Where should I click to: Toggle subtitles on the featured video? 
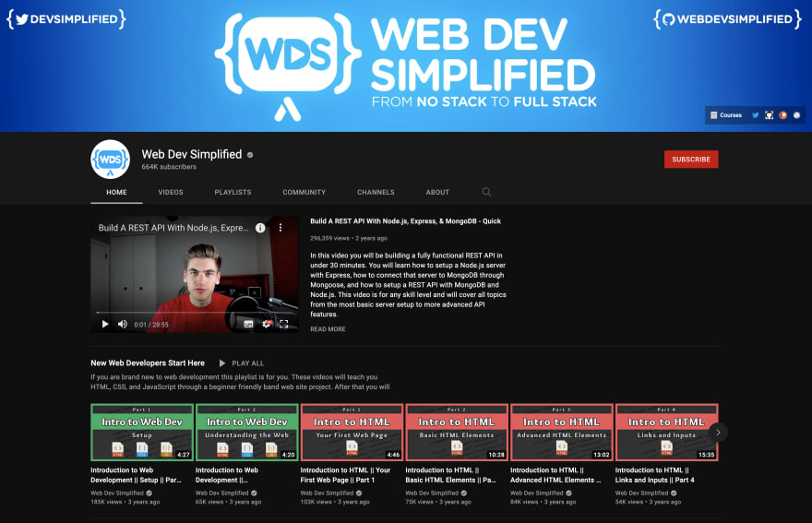pyautogui.click(x=248, y=324)
